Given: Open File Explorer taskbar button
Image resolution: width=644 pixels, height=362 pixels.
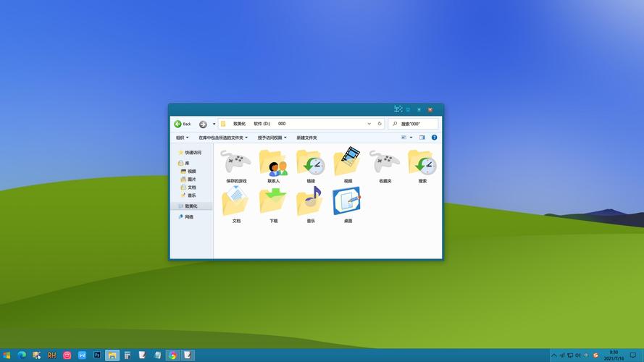Looking at the screenshot, I should tap(112, 355).
